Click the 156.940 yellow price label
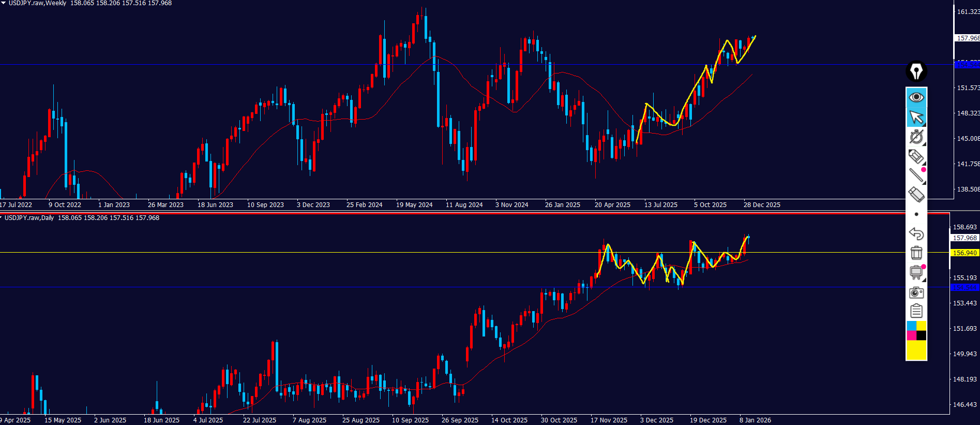 point(964,253)
